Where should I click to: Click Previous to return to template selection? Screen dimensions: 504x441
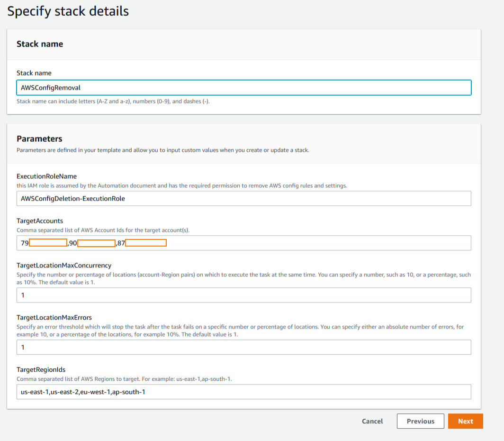click(420, 421)
